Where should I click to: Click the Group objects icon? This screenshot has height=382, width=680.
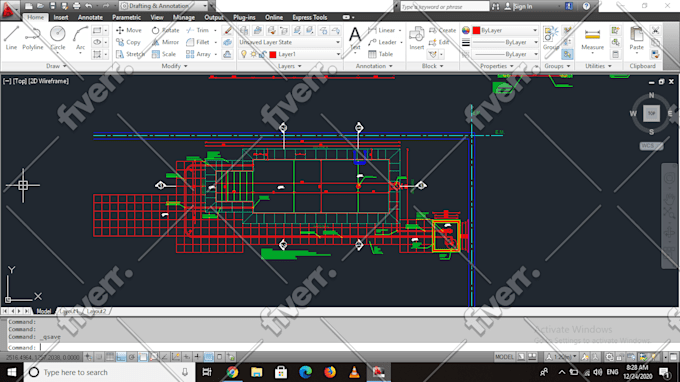pyautogui.click(x=551, y=38)
